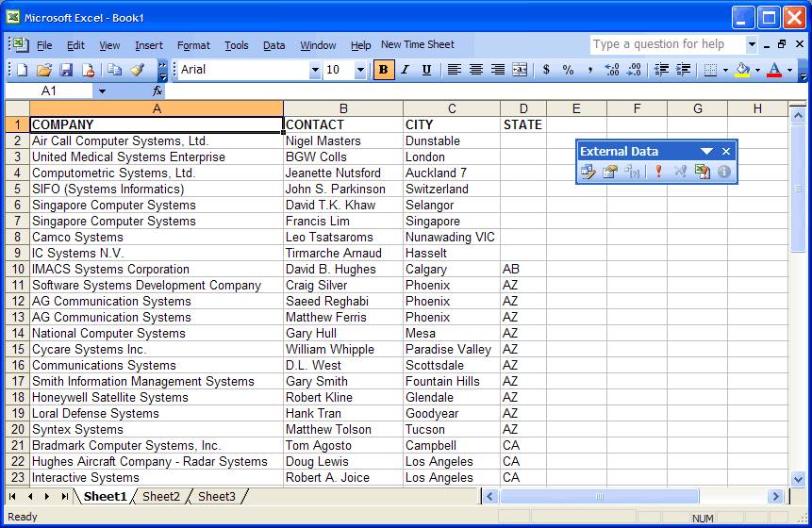Open the Font Color dropdown arrow

[x=789, y=70]
